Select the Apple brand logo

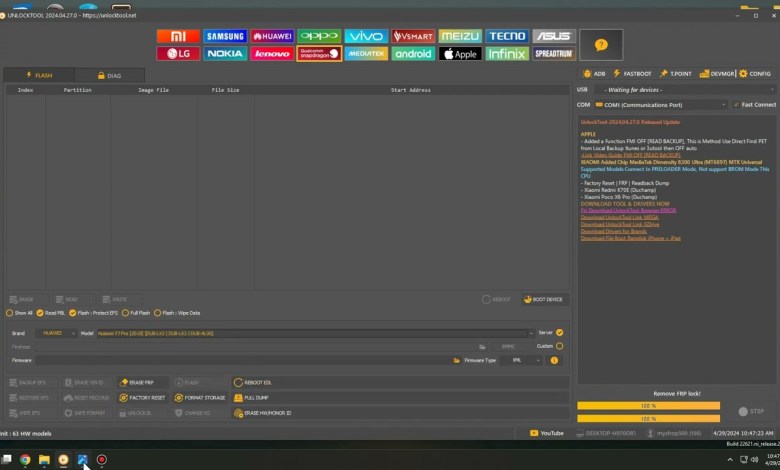pos(460,53)
